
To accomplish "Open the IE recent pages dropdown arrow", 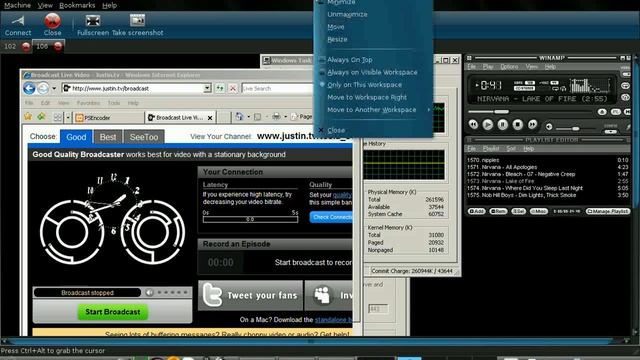I will (54, 88).
